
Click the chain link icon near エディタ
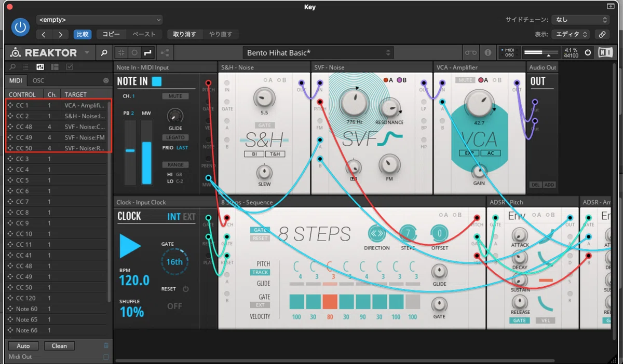[x=602, y=34]
